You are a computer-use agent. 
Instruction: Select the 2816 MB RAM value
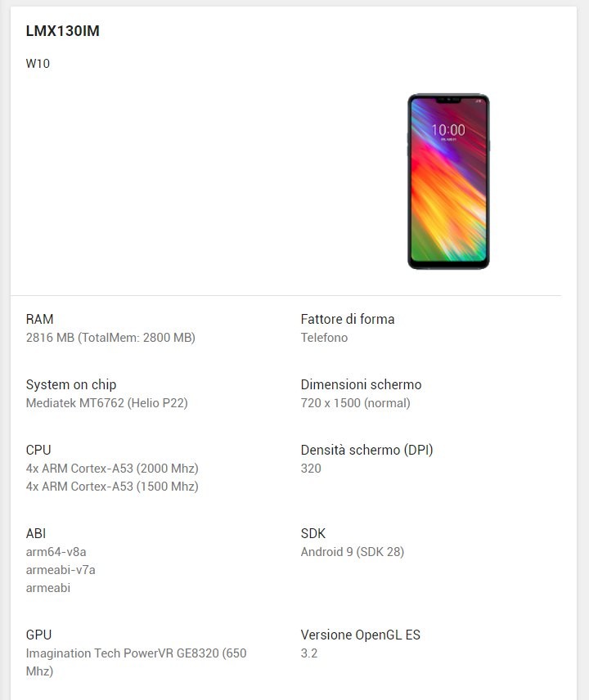pyautogui.click(x=110, y=338)
